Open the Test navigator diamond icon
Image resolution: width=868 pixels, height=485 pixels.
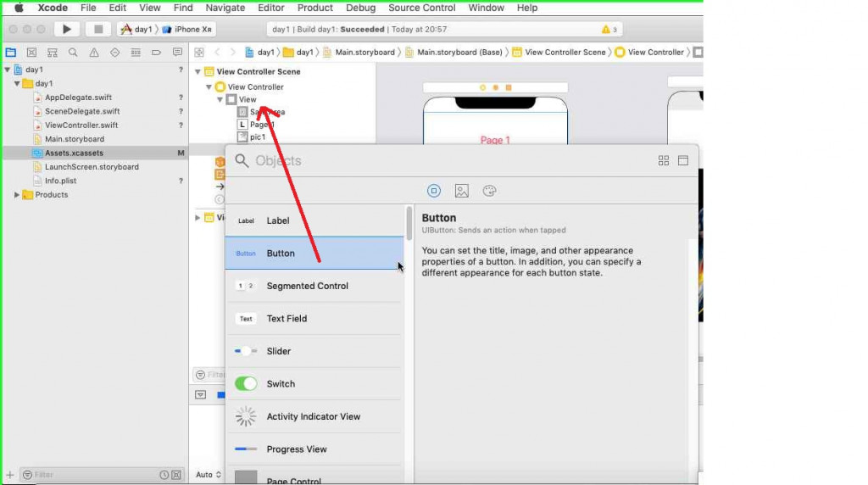[114, 53]
